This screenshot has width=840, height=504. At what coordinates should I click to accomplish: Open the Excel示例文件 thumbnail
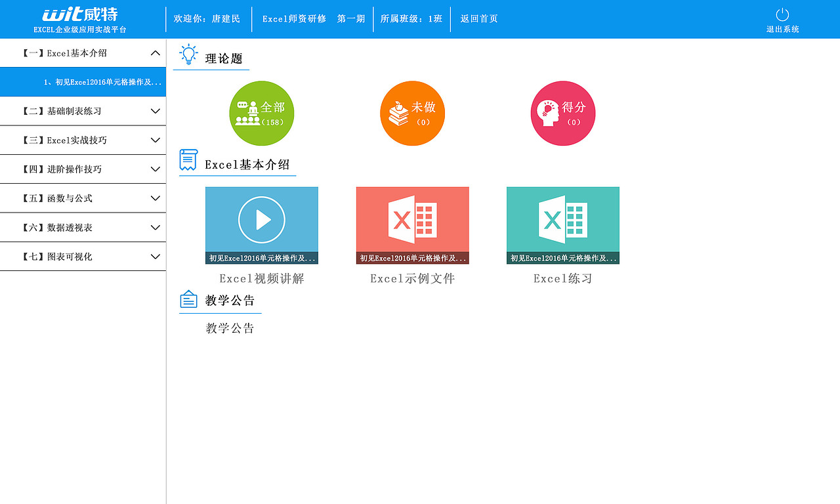pyautogui.click(x=412, y=225)
